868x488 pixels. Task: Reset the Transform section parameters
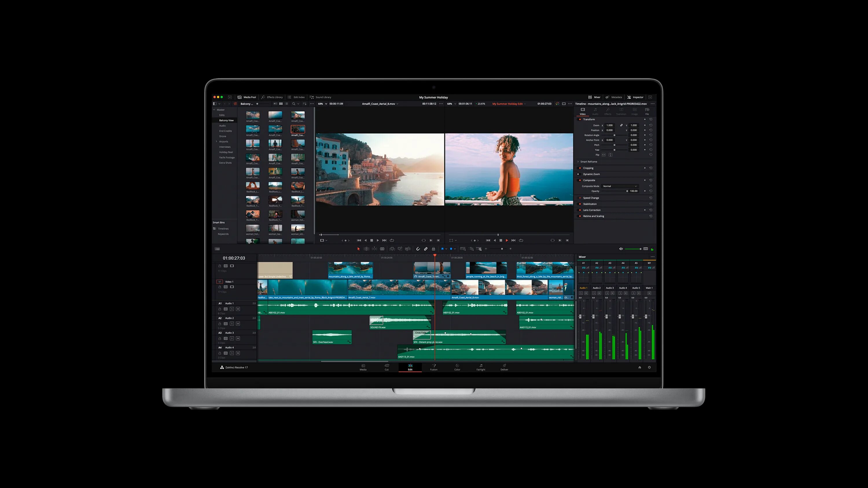[x=651, y=119]
